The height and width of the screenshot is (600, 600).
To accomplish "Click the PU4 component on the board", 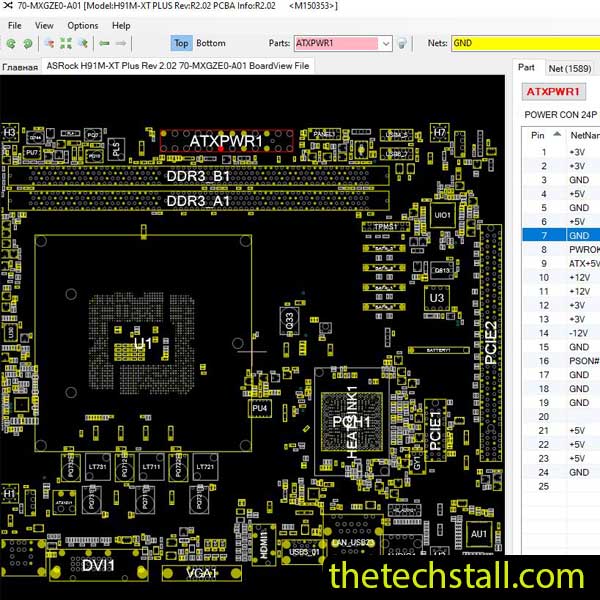I will [260, 408].
